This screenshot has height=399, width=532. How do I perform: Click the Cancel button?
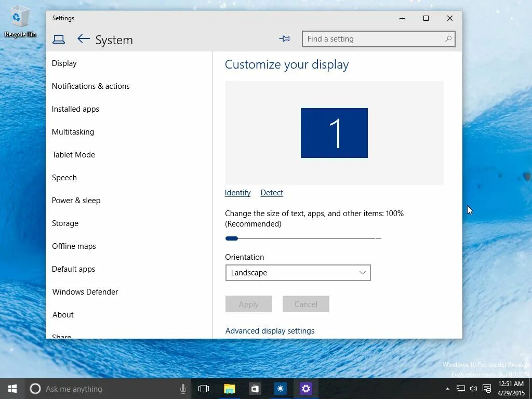click(305, 304)
